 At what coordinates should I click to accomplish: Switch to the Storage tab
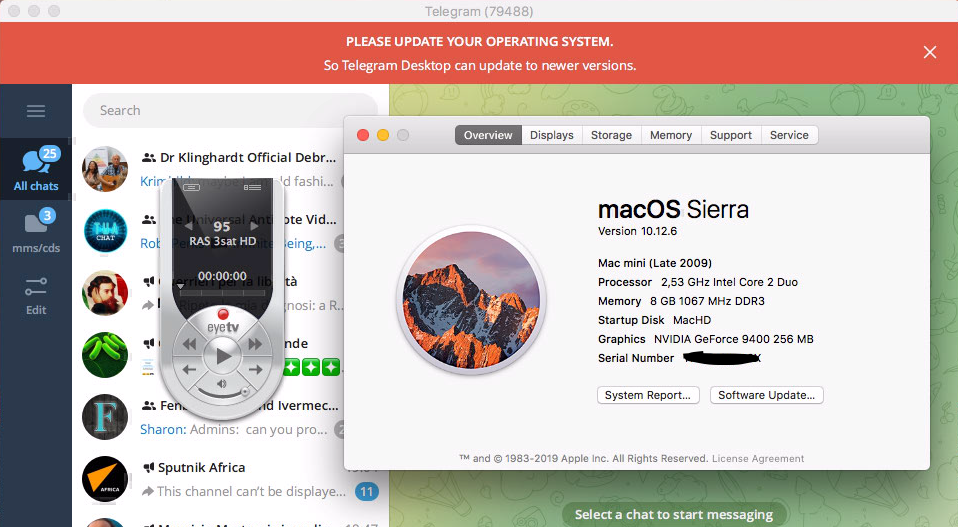611,135
